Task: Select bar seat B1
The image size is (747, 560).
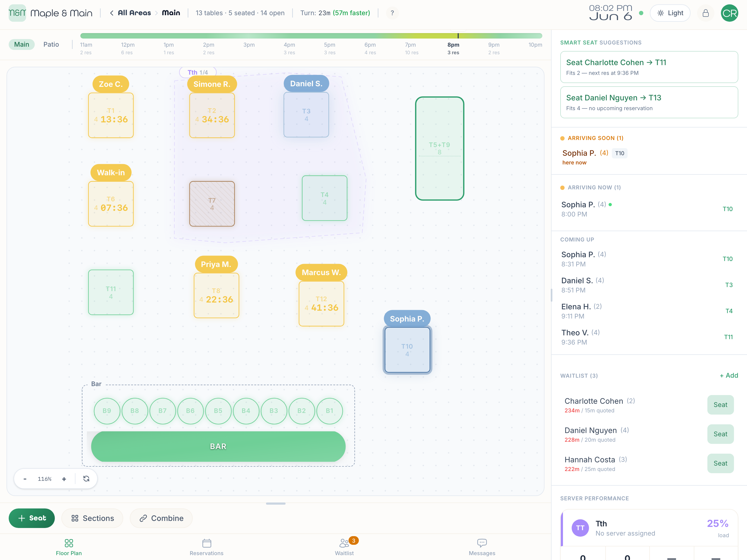Action: 329,411
